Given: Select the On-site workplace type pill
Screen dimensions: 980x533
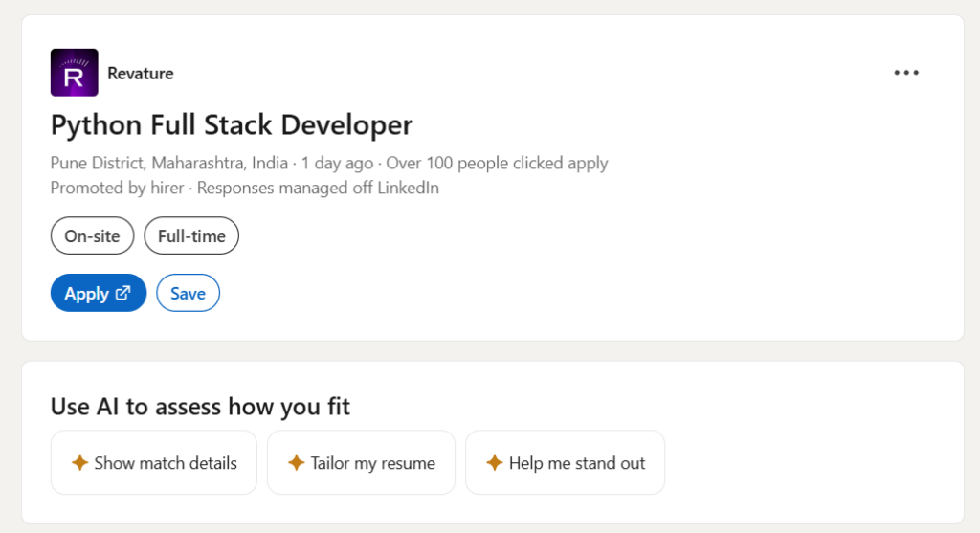Looking at the screenshot, I should pyautogui.click(x=92, y=236).
